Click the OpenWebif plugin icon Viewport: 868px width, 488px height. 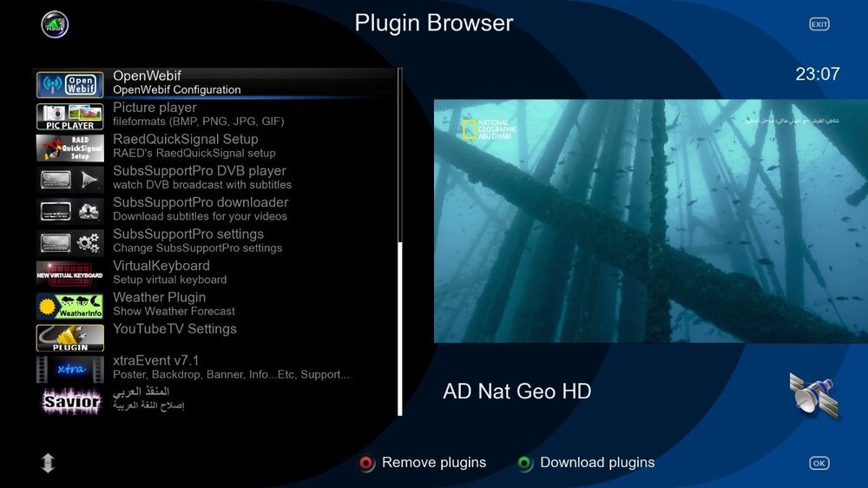pyautogui.click(x=69, y=85)
